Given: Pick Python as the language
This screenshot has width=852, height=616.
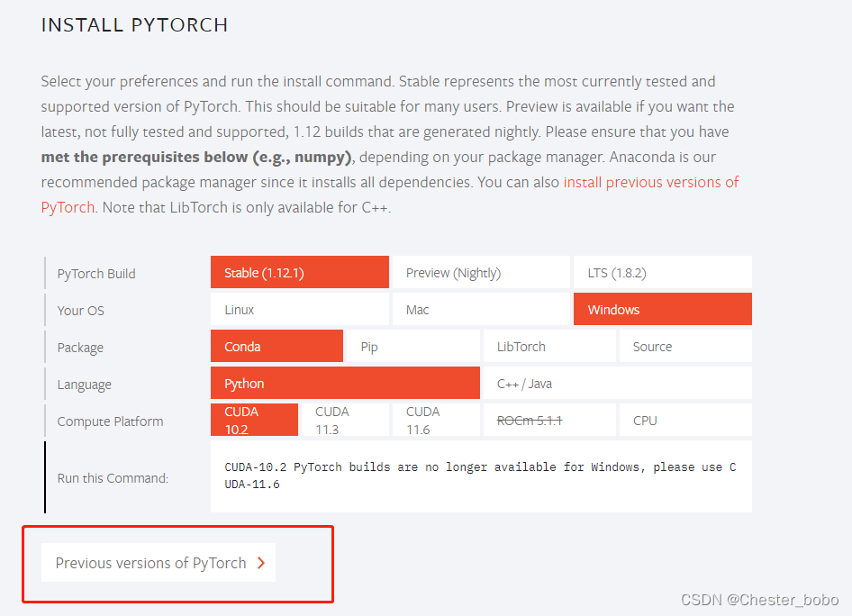Looking at the screenshot, I should tap(345, 384).
